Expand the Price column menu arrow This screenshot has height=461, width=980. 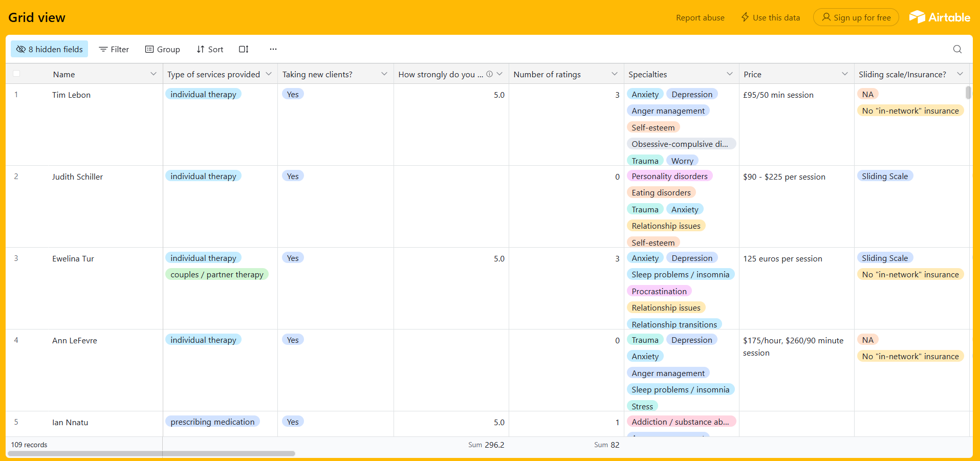pos(844,74)
